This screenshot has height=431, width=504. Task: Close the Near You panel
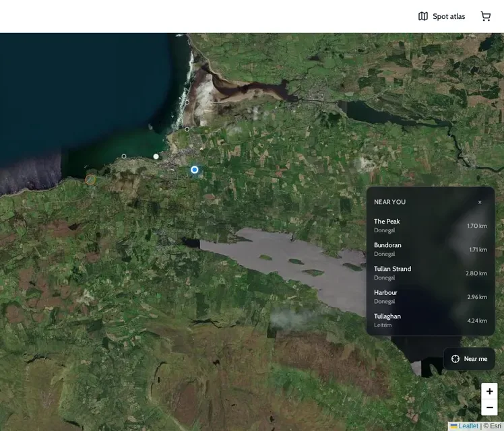click(480, 202)
